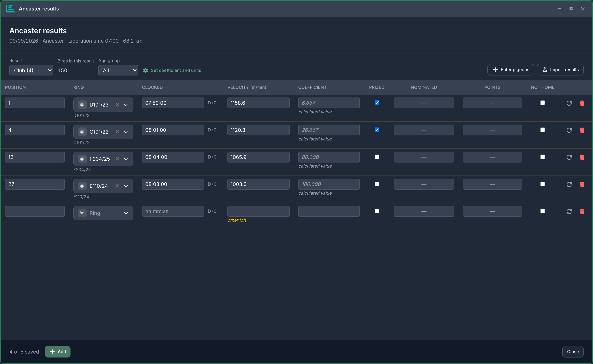The image size is (593, 364).
Task: Expand the E110/24 ring dropdown chevron
Action: coord(126,186)
